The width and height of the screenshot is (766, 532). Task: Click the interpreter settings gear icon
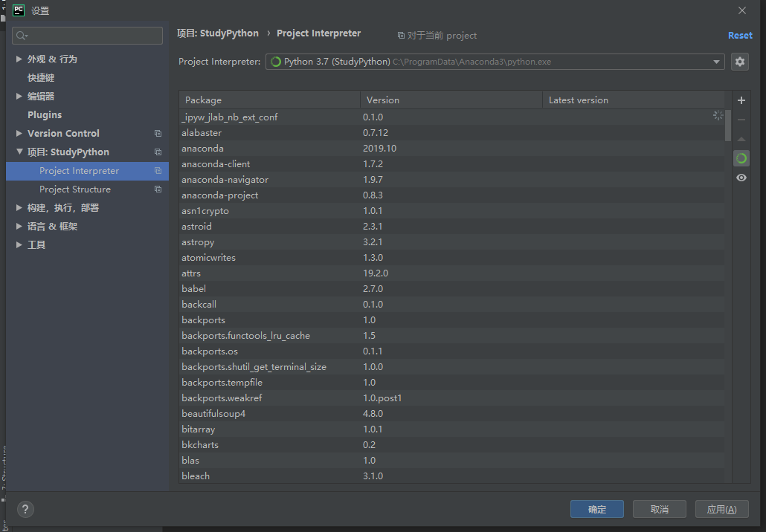(x=740, y=62)
